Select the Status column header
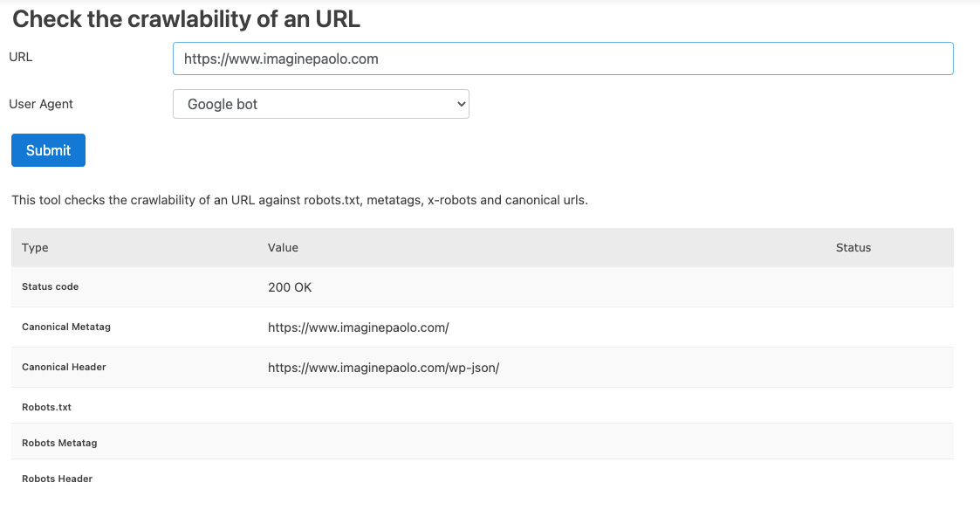The height and width of the screenshot is (517, 980). (x=853, y=247)
